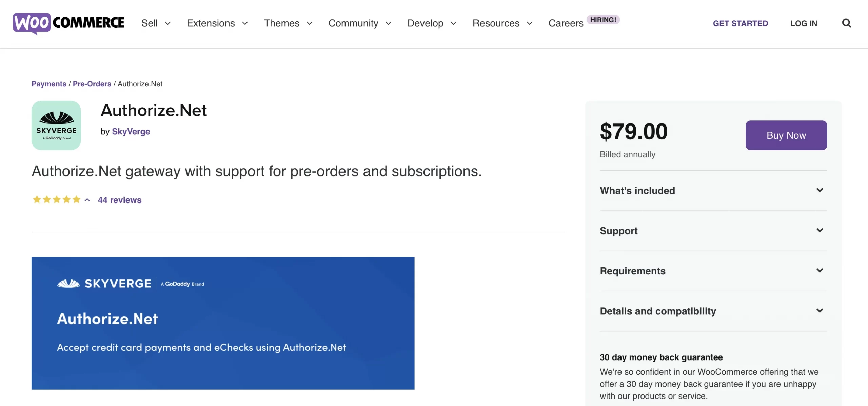Click the Authorize.Net SkyVerge banner image
Viewport: 868px width, 406px height.
(223, 323)
